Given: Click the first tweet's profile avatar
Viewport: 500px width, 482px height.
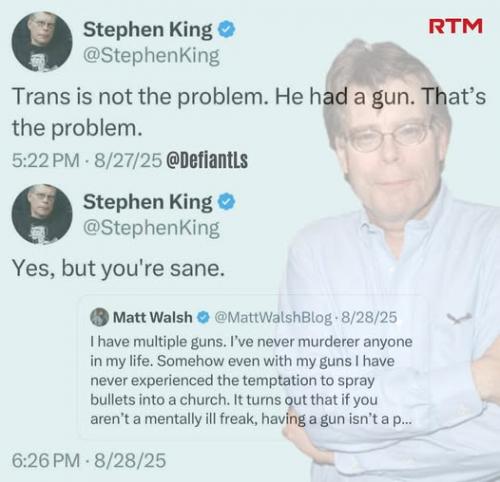Looking at the screenshot, I should [42, 41].
